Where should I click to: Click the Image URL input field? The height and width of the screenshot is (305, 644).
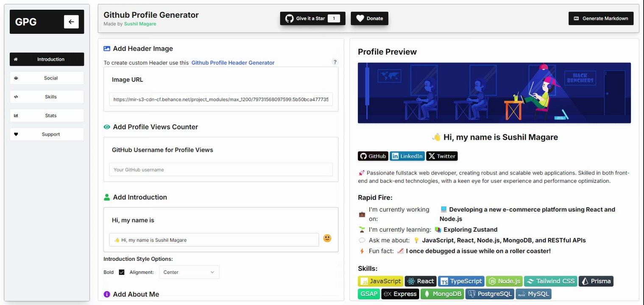(x=221, y=100)
